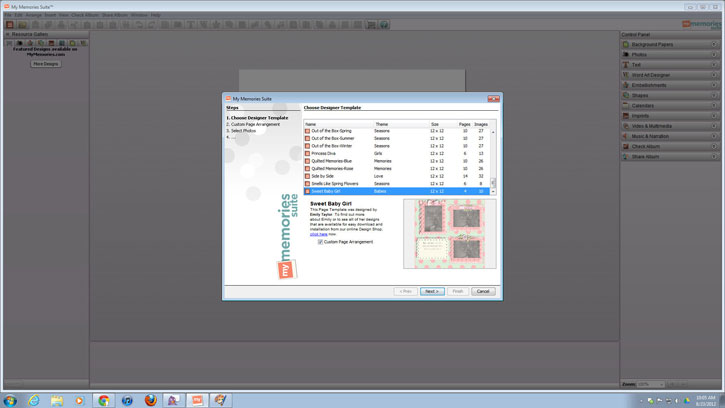725x408 pixels.
Task: Select the Side by Side template
Action: point(397,176)
